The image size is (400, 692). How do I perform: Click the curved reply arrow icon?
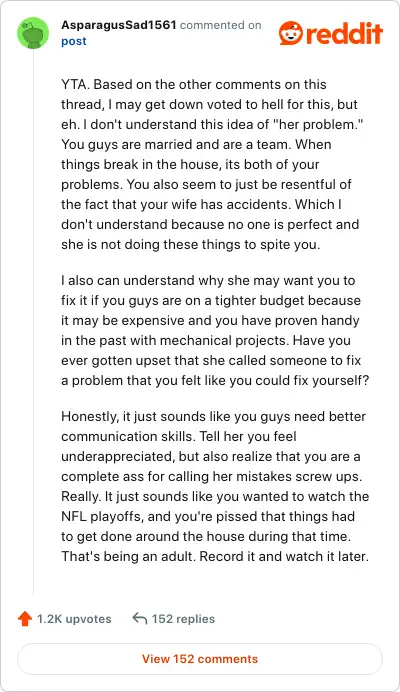point(140,618)
